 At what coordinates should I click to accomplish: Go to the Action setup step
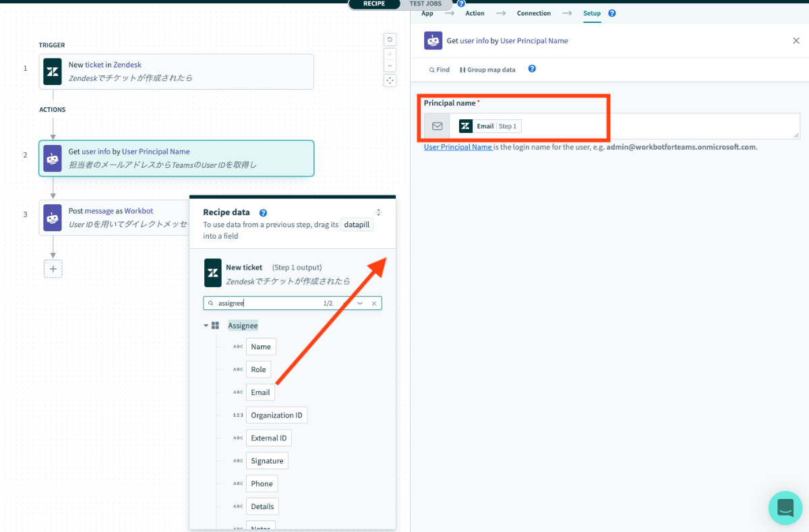pyautogui.click(x=475, y=13)
